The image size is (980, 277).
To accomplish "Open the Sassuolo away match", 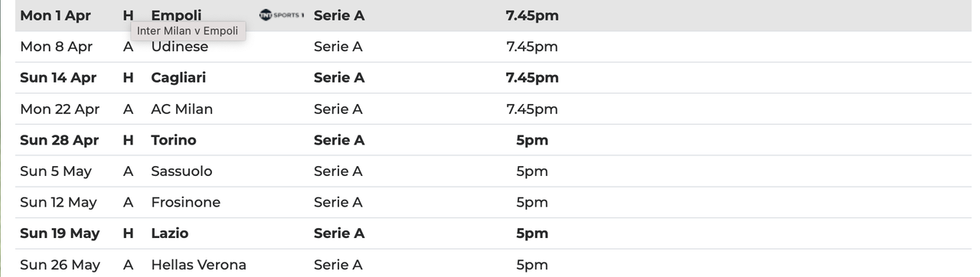I will pyautogui.click(x=182, y=171).
